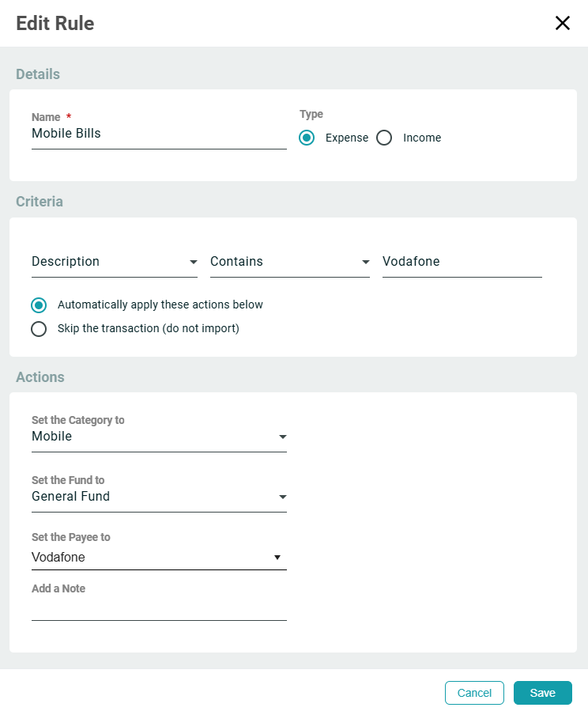The width and height of the screenshot is (588, 715).
Task: Expand the Set the Payee to dropdown
Action: (x=150, y=558)
